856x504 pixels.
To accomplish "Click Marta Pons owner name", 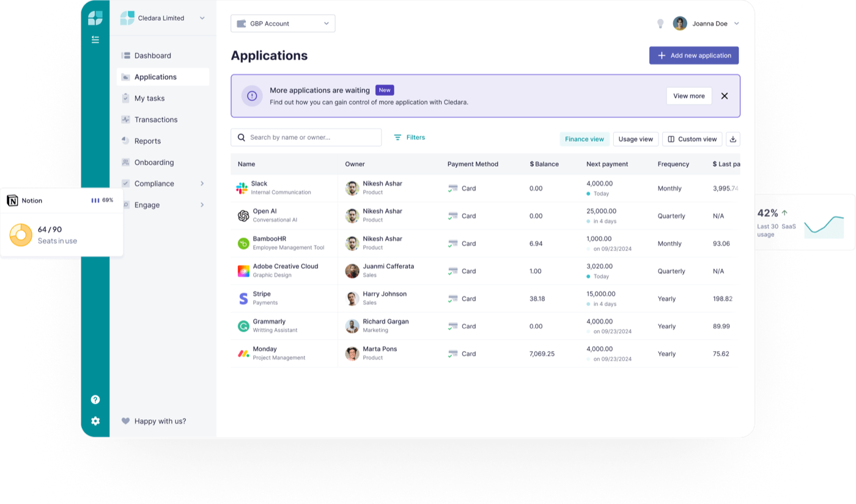I will pos(380,349).
